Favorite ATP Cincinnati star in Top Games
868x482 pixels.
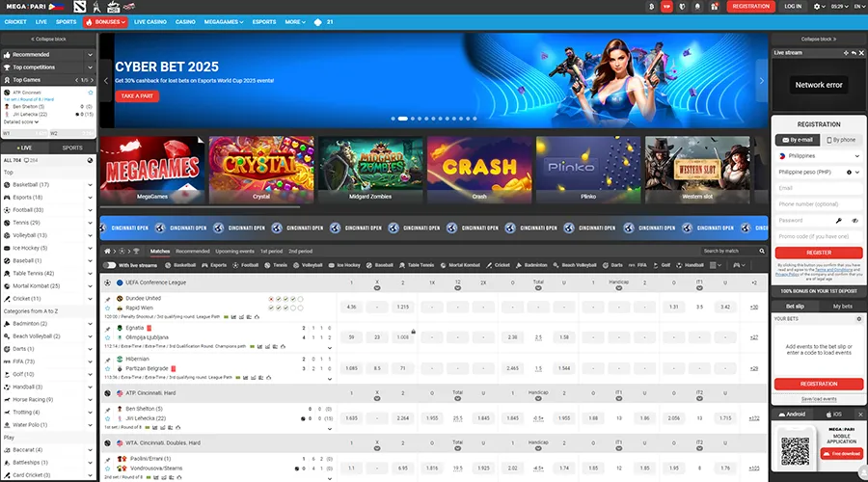point(91,93)
